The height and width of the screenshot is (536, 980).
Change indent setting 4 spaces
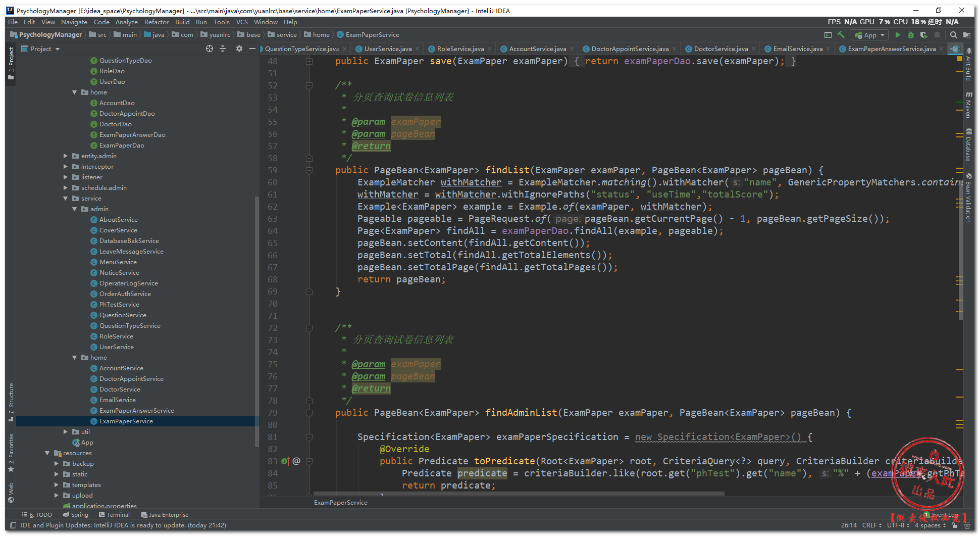coord(930,525)
